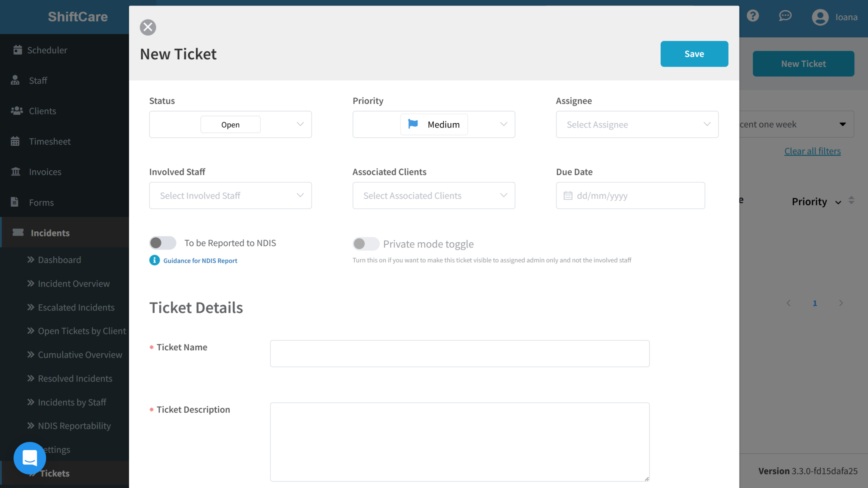This screenshot has width=868, height=488.
Task: Click the chat bubble icon in top bar
Action: click(785, 16)
